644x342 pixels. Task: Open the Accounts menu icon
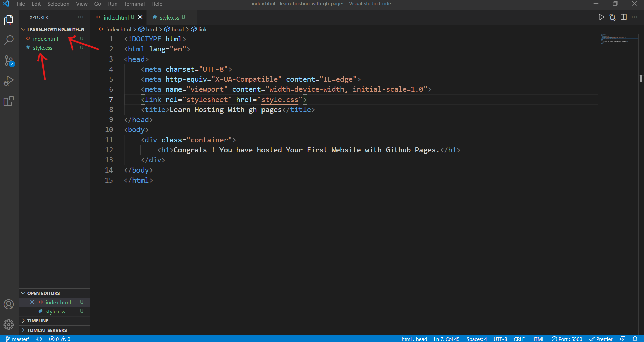point(9,304)
